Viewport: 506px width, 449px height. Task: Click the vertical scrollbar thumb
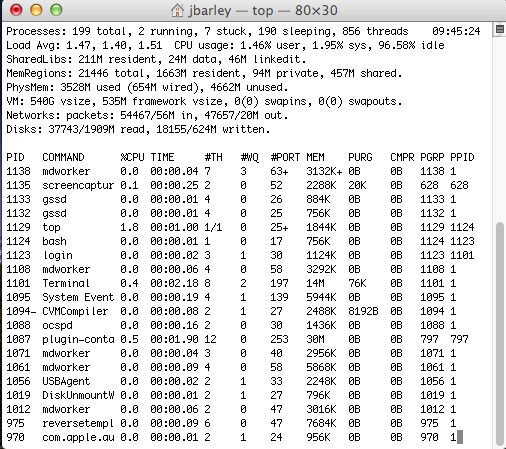(x=500, y=333)
